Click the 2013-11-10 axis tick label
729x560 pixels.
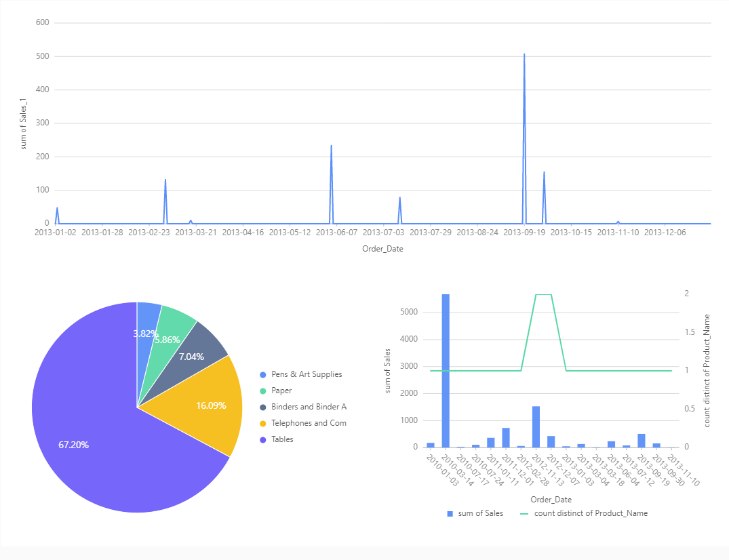tap(618, 232)
